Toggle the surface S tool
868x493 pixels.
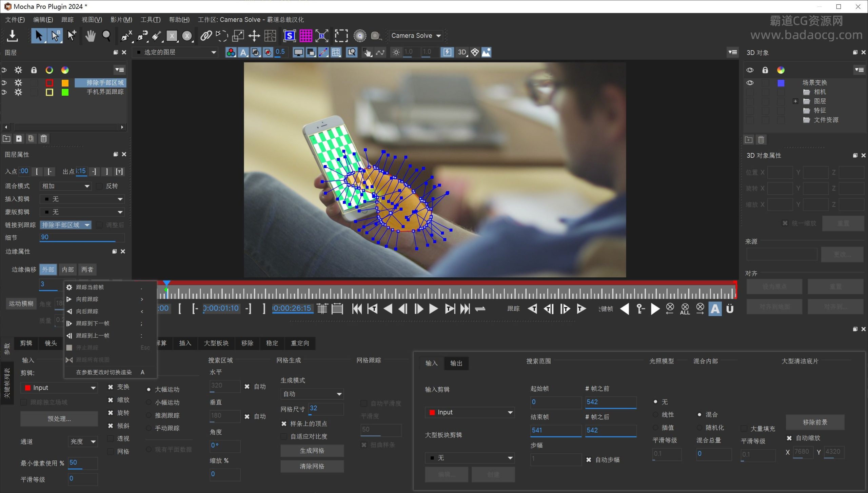click(290, 36)
